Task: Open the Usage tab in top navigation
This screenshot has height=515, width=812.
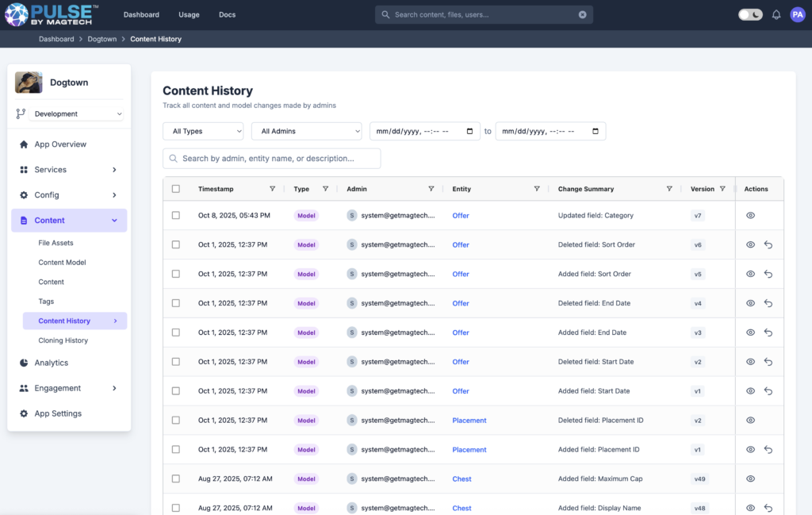Action: click(x=189, y=14)
